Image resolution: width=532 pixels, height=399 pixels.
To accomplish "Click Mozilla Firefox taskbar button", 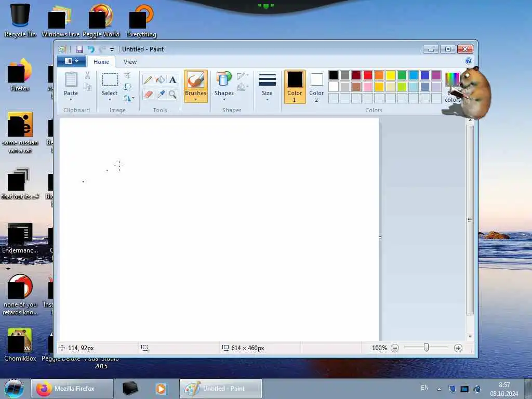I will 72,389.
